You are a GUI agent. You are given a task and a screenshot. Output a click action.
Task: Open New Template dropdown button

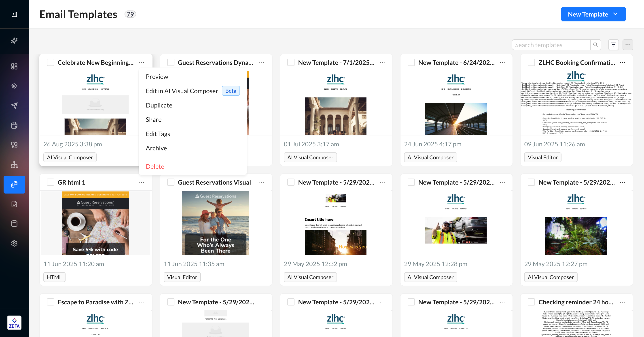coord(593,14)
